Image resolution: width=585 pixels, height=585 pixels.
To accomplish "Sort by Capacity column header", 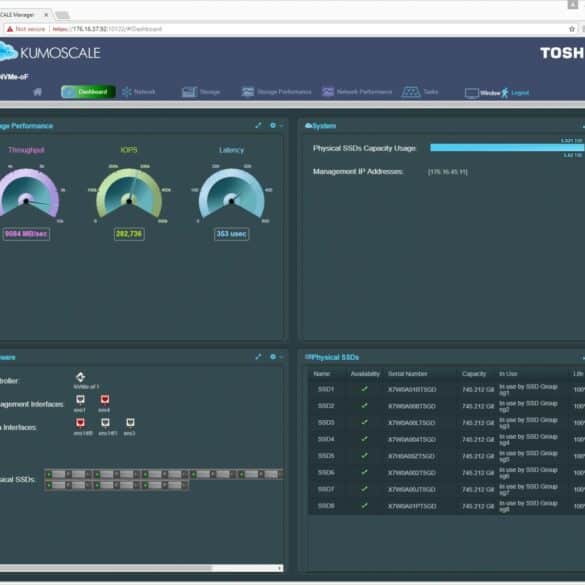I will point(474,373).
